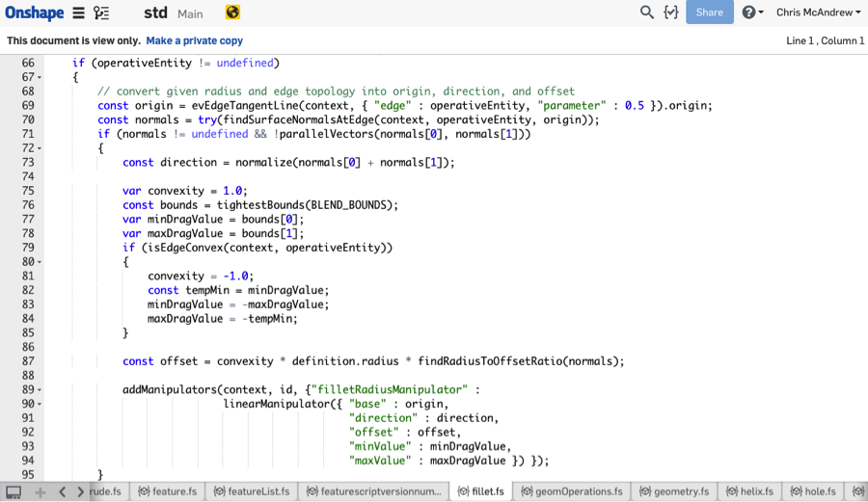Click the helix.fs tab's FeatureScript icon

(x=732, y=491)
